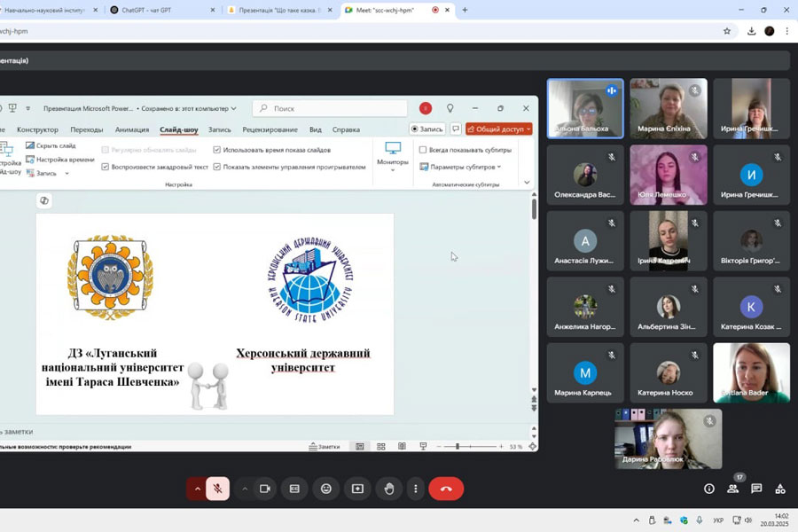Uncheck 'Использовать время показа слайдов'

click(217, 150)
